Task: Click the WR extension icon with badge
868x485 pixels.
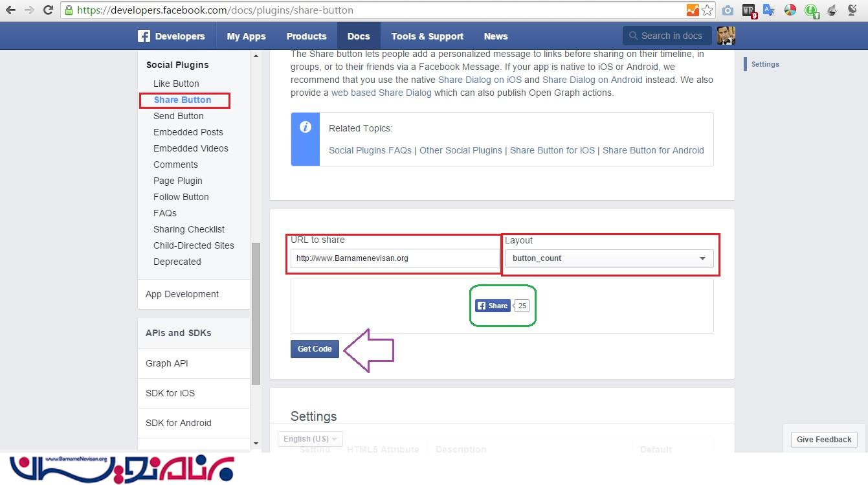Action: 749,10
